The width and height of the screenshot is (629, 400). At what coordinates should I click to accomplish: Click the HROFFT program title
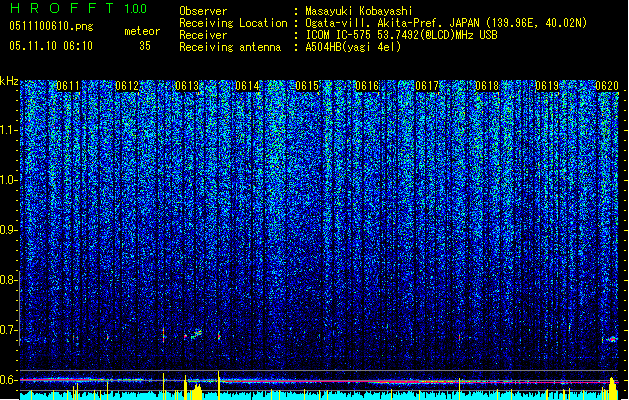pyautogui.click(x=63, y=8)
